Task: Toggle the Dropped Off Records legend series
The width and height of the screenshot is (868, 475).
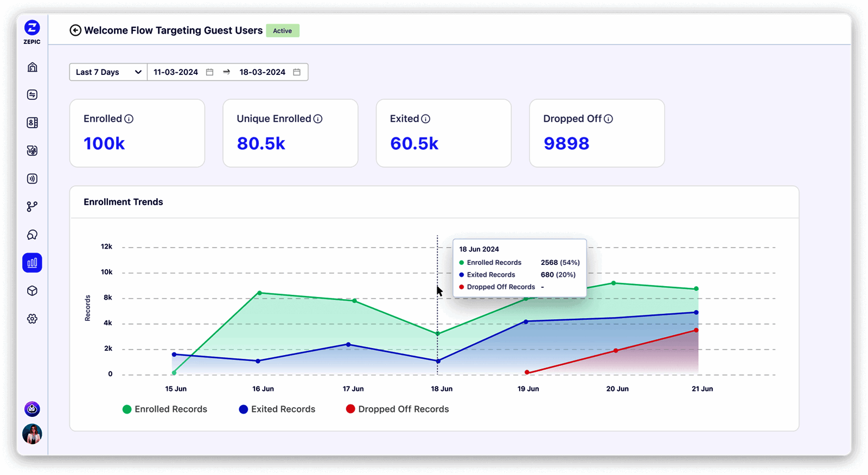Action: (x=398, y=409)
